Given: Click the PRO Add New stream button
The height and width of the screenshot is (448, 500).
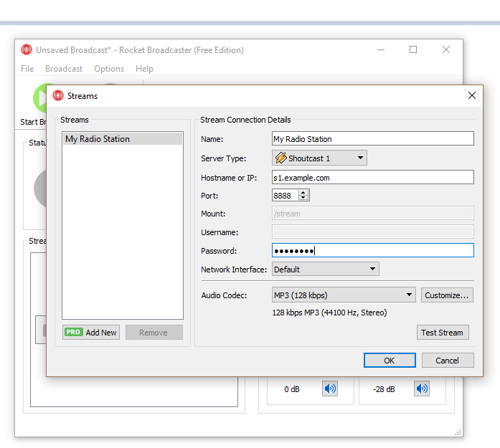Looking at the screenshot, I should tap(91, 333).
